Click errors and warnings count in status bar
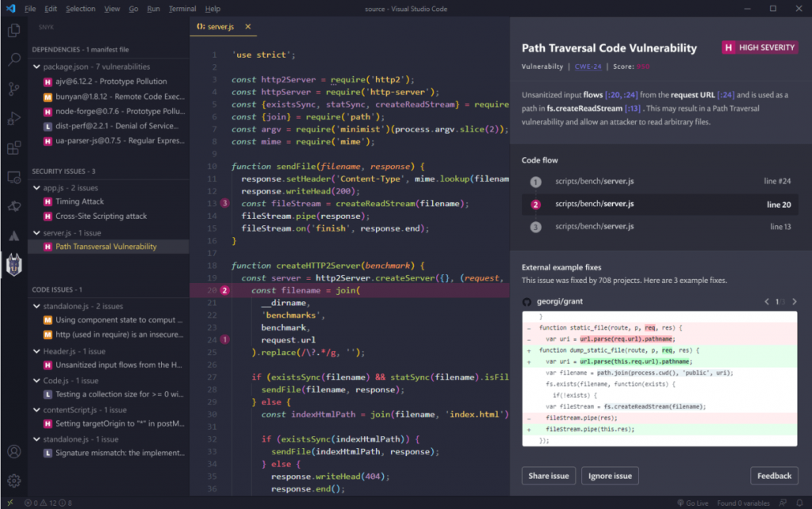The width and height of the screenshot is (812, 509). pos(48,503)
